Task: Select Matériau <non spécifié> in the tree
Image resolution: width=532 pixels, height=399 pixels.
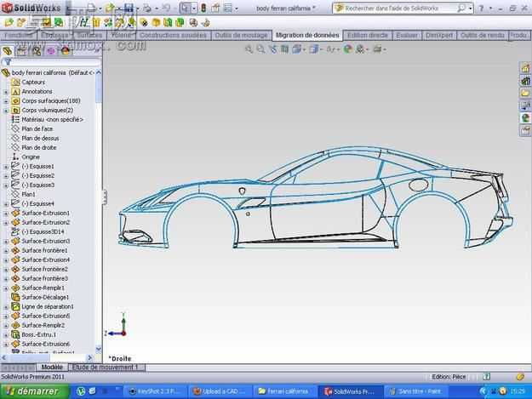Action: click(52, 120)
